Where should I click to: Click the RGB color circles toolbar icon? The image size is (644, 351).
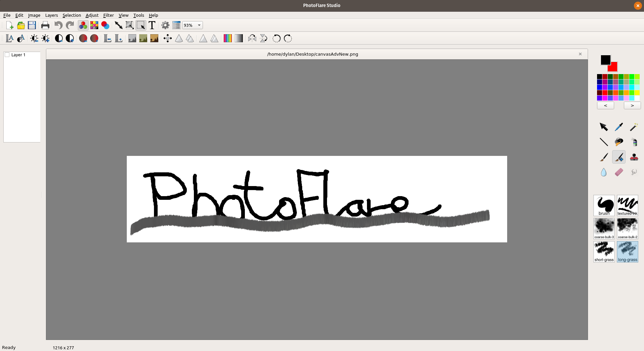click(83, 25)
